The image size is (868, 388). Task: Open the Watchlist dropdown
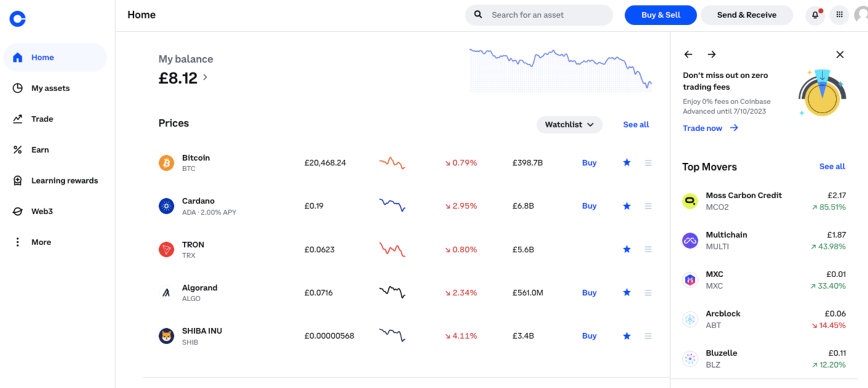click(569, 124)
